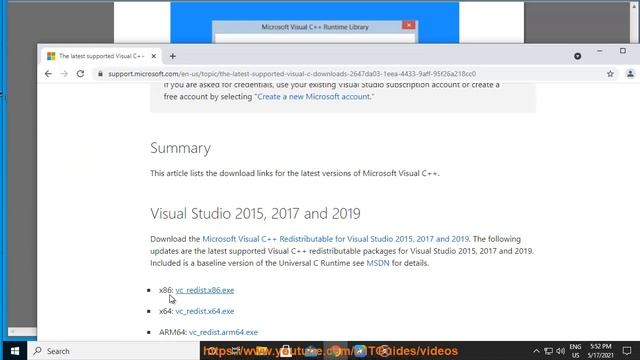Click the browser forward arrow
The width and height of the screenshot is (640, 360).
(x=64, y=74)
